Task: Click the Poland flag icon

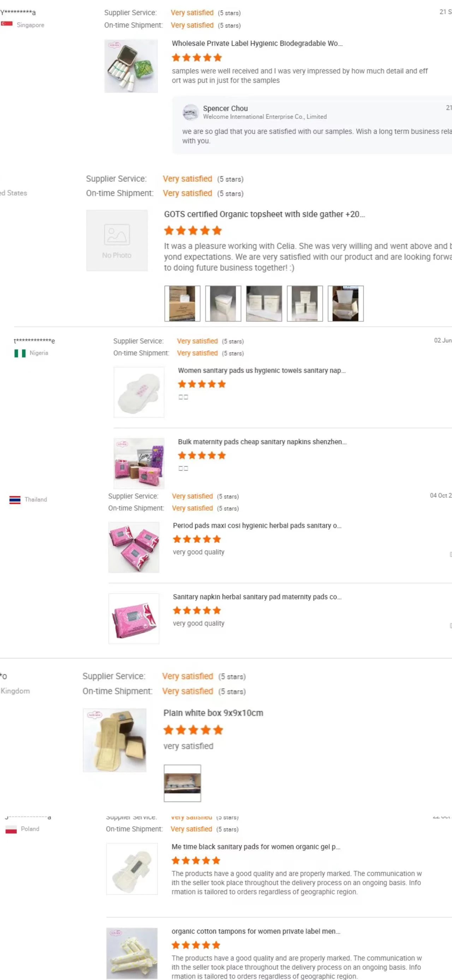Action: [x=11, y=829]
